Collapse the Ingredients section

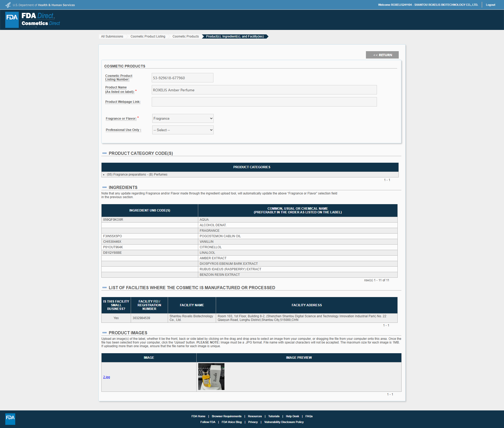click(104, 187)
